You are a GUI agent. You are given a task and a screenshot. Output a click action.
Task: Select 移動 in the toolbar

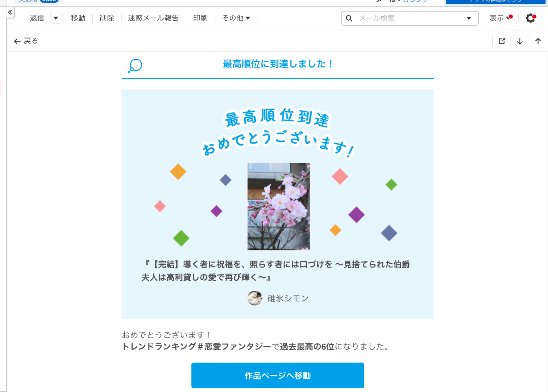pyautogui.click(x=78, y=18)
